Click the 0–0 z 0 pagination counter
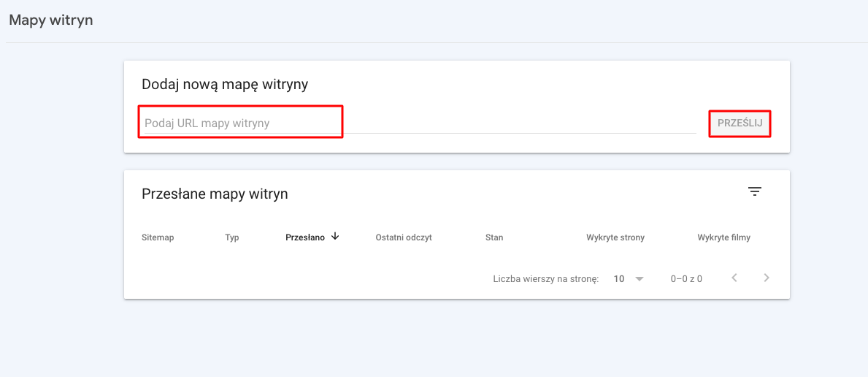 click(686, 279)
